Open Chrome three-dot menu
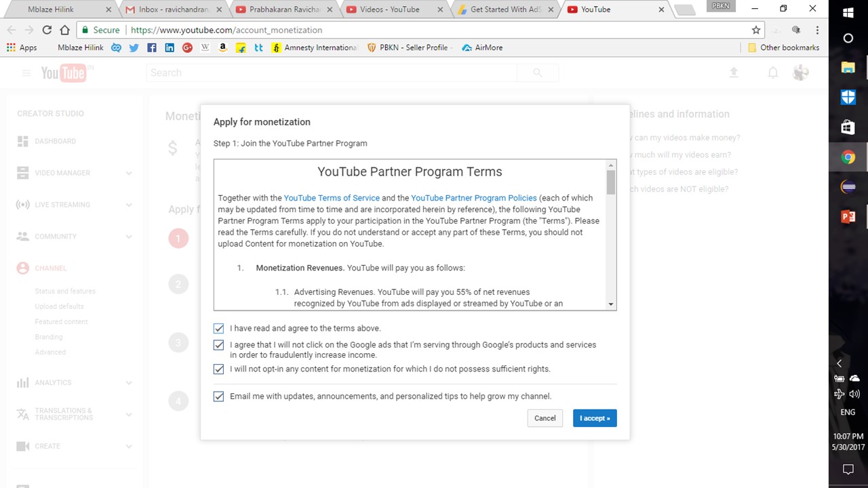This screenshot has width=868, height=488. pos(817,30)
